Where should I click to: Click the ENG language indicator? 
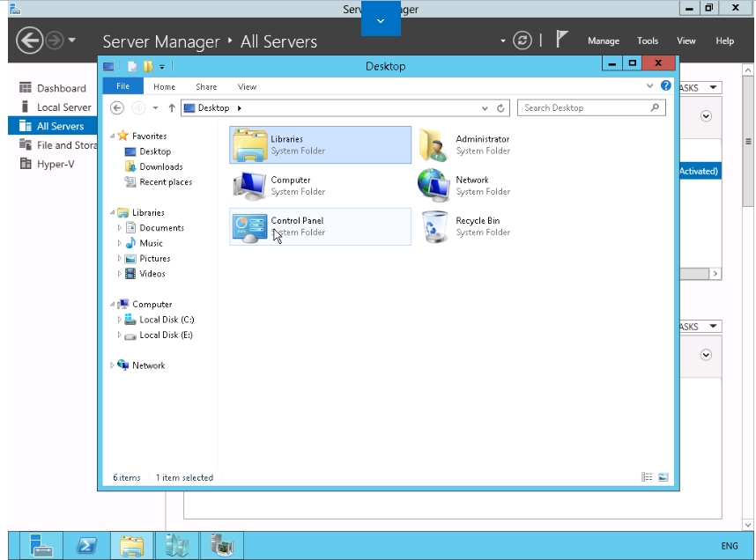point(730,546)
